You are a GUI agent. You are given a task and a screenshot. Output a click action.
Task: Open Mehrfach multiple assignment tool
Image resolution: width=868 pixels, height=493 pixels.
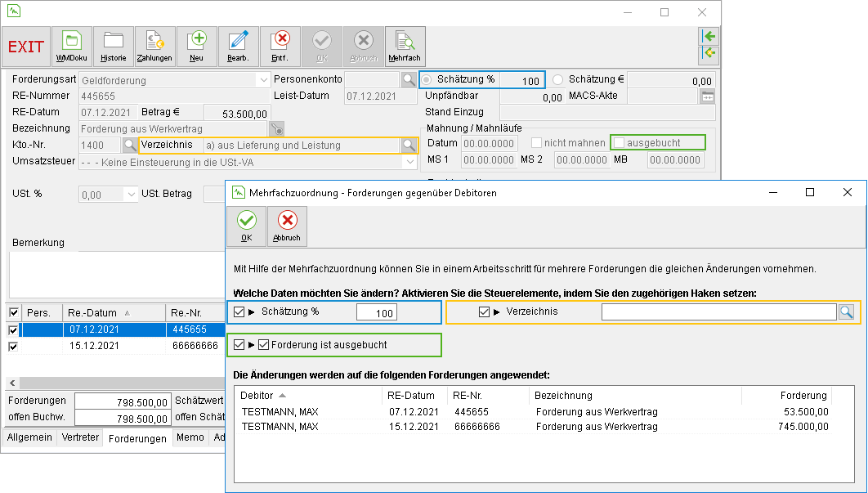click(405, 47)
